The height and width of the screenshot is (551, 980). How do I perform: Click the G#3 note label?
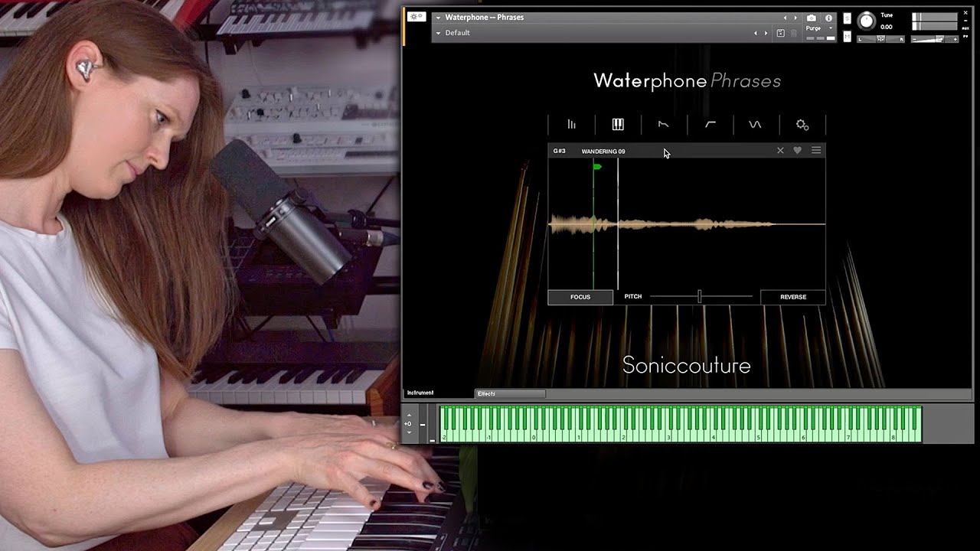560,151
